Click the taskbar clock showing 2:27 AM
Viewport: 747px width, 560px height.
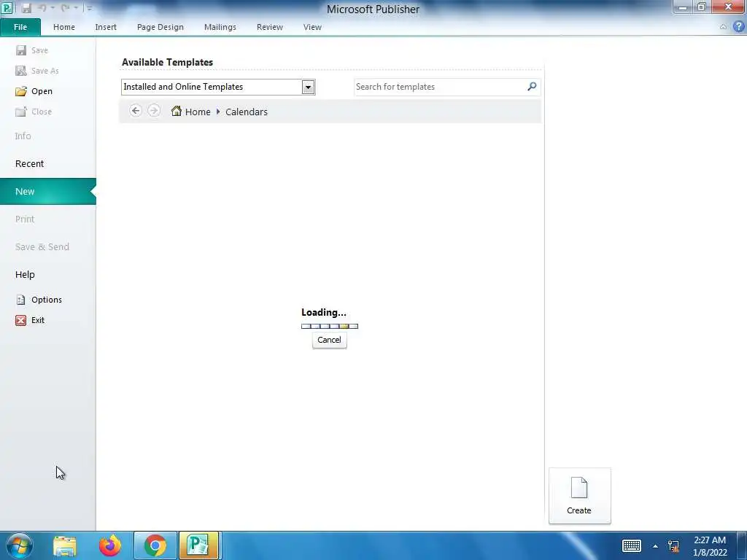pos(710,546)
